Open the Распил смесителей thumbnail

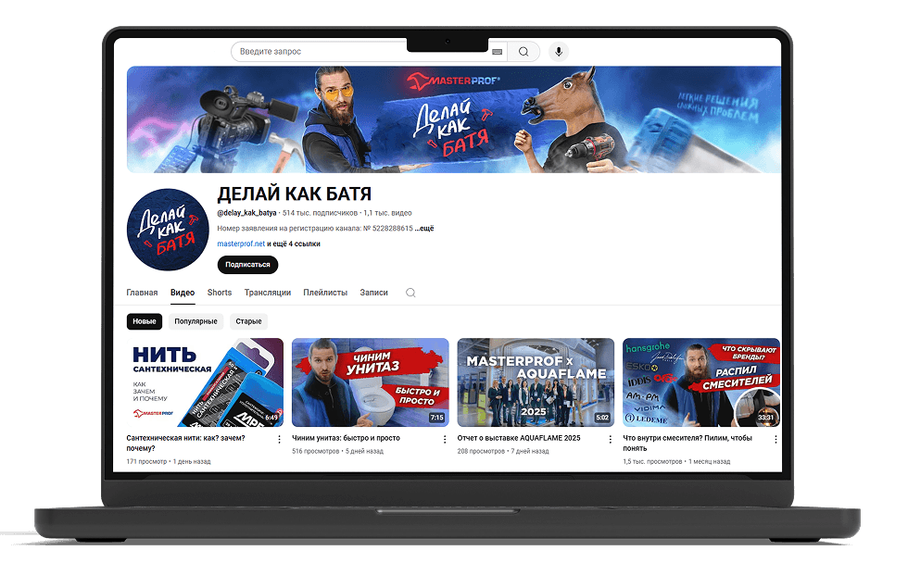click(x=701, y=382)
